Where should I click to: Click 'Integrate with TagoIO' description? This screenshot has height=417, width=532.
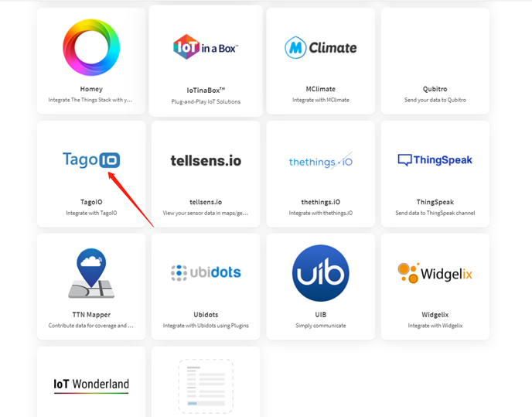[x=91, y=213]
